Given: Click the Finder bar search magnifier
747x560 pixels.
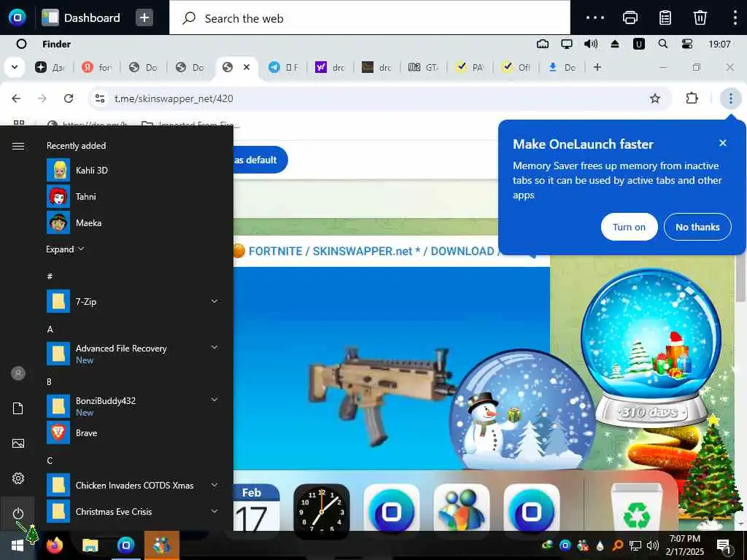Looking at the screenshot, I should pos(662,44).
